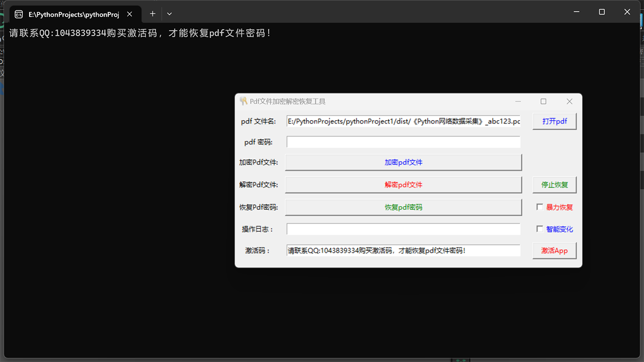Close the Pdf文件加密解密恢复工具 window

coord(570,101)
